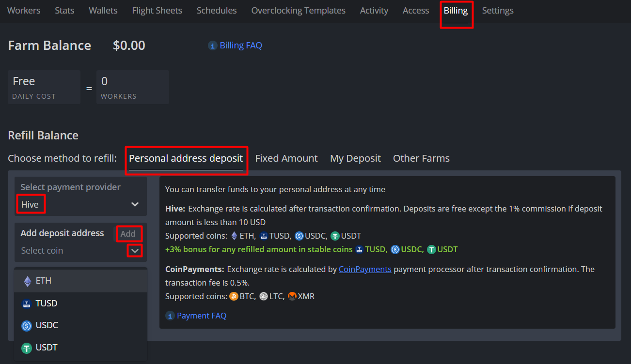631x364 pixels.
Task: Choose the Other Farms refill method
Action: [421, 159]
